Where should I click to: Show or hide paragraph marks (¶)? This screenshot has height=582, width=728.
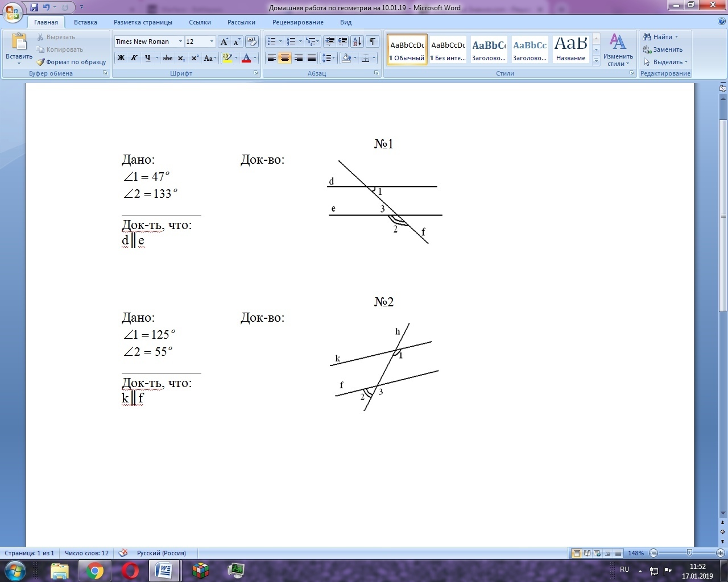click(373, 41)
